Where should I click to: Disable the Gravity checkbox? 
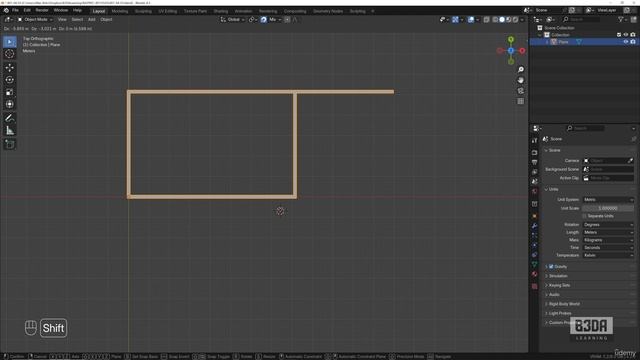click(x=551, y=267)
